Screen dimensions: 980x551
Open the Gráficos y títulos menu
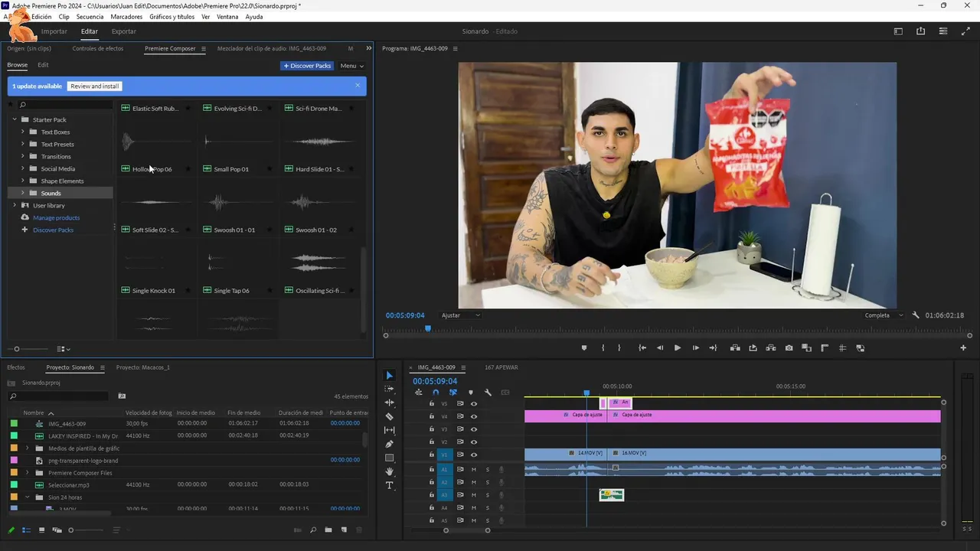[x=171, y=16]
